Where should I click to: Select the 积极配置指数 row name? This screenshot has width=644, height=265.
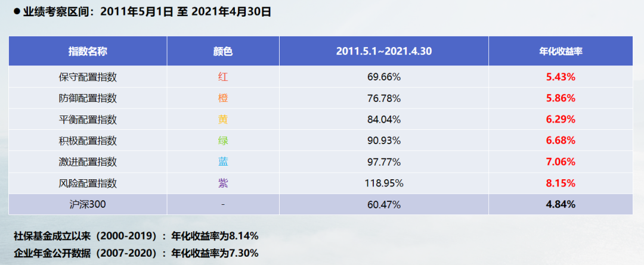click(x=88, y=141)
